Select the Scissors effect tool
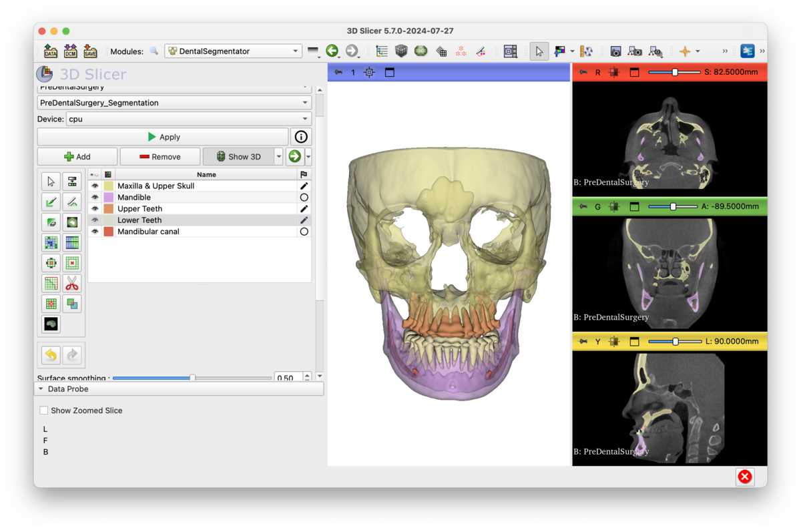Viewport: 801px width, 532px height. point(72,284)
